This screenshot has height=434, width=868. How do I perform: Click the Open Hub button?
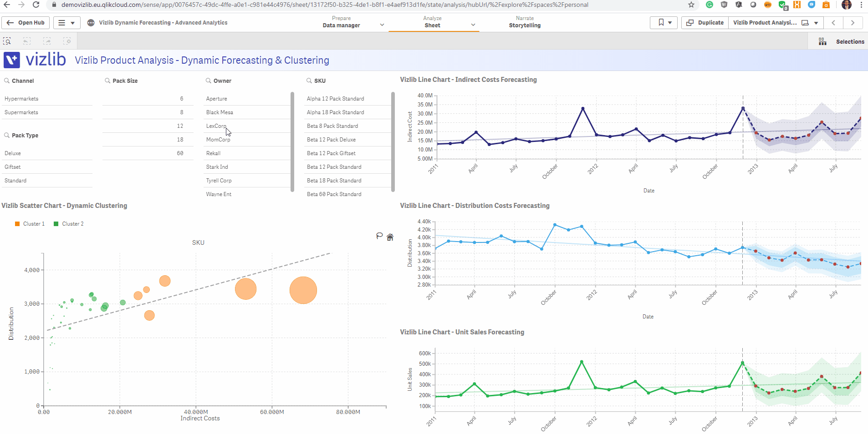[x=26, y=23]
